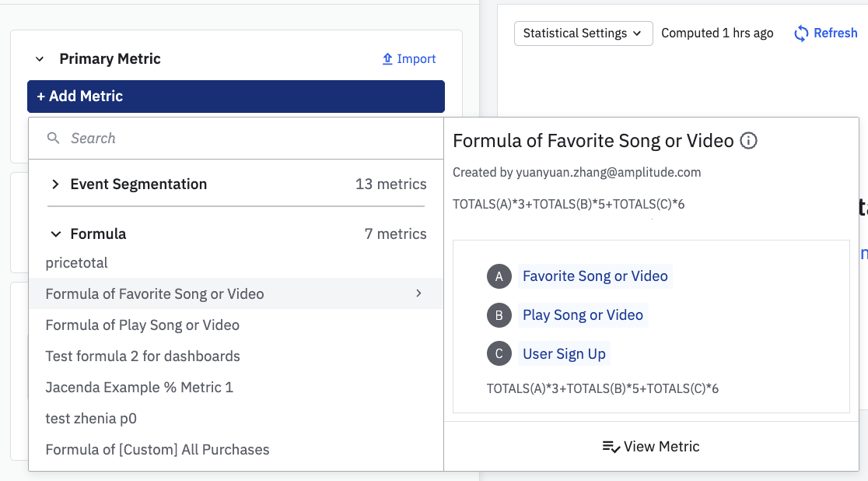
Task: Select Test formula 2 for dashboards
Action: coord(143,356)
